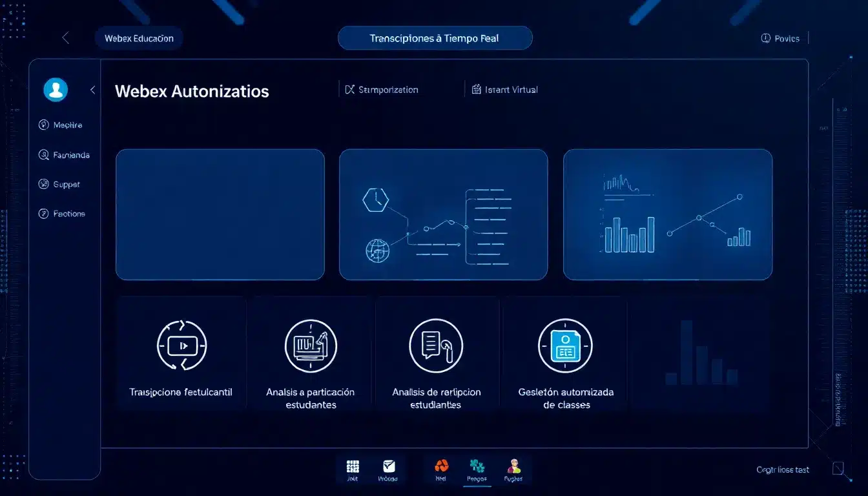Collapse the sidebar using the chevron arrow
Viewport: 868px width, 496px height.
[92, 90]
